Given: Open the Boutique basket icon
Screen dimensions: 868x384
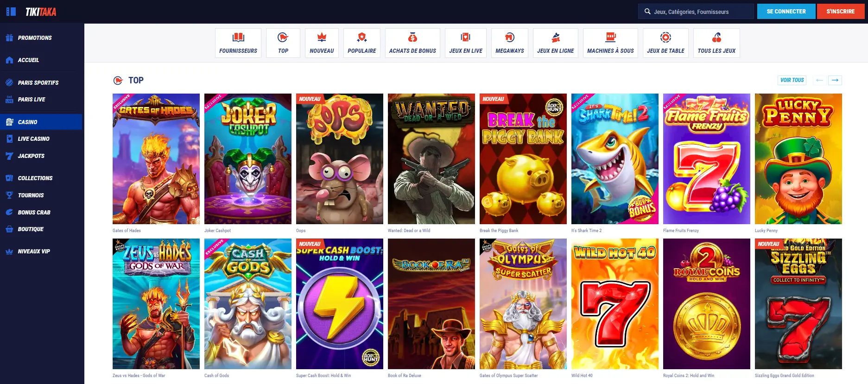Looking at the screenshot, I should click(x=9, y=229).
